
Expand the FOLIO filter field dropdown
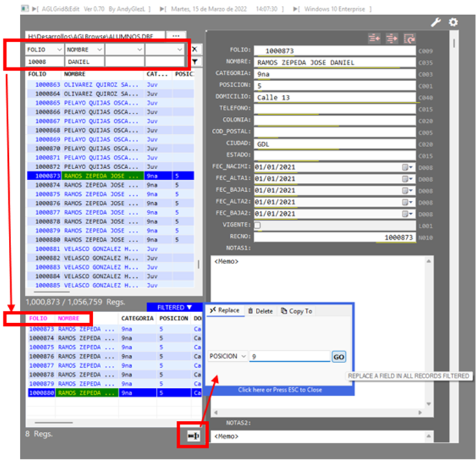[58, 50]
